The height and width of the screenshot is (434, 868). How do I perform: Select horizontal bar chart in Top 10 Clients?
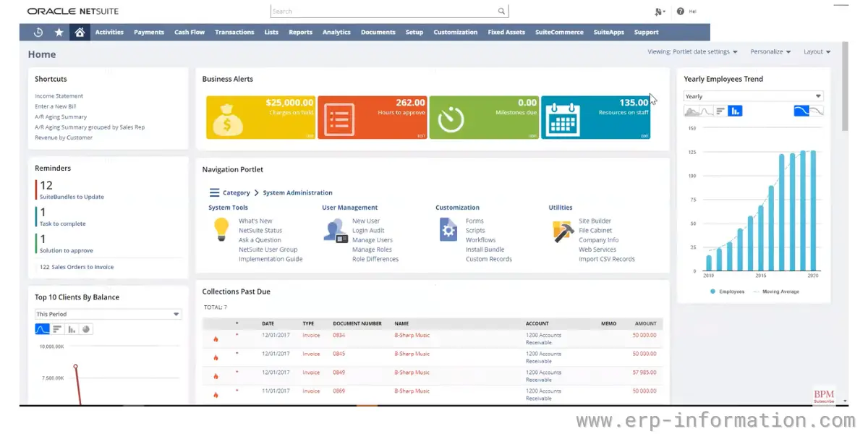(57, 329)
